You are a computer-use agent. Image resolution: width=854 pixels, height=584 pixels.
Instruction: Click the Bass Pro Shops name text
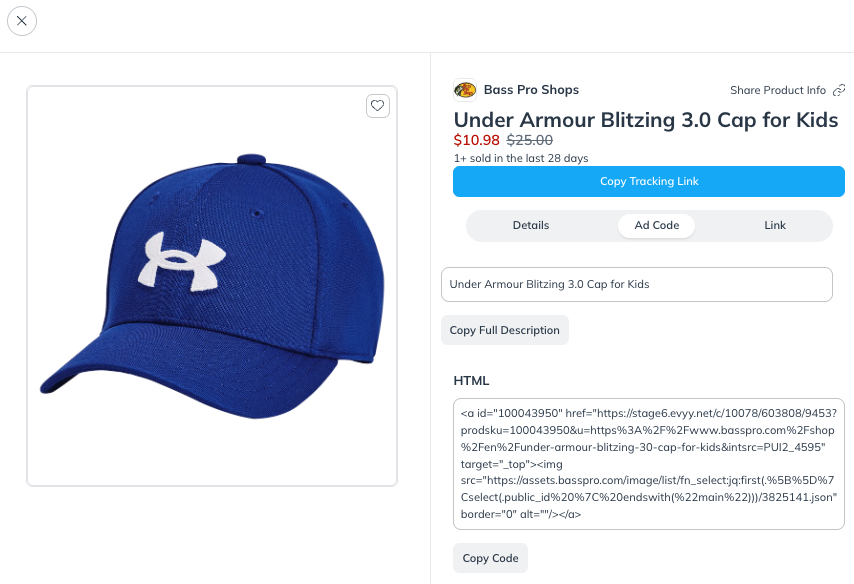point(531,89)
